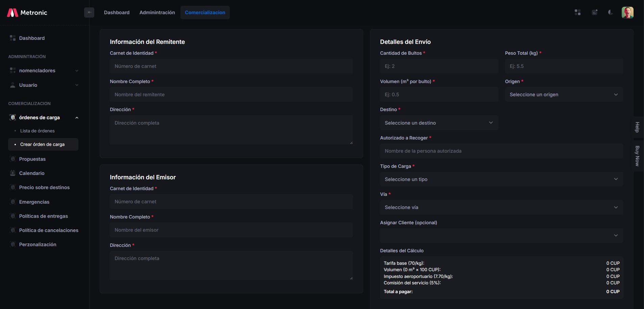The width and height of the screenshot is (644, 309).
Task: Open the Seleccione un origen dropdown
Action: 564,95
